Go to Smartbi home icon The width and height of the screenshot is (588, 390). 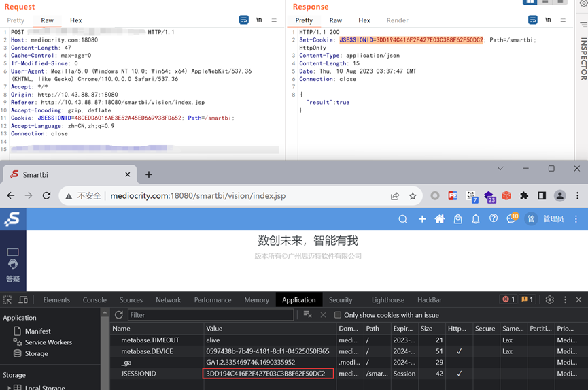440,219
